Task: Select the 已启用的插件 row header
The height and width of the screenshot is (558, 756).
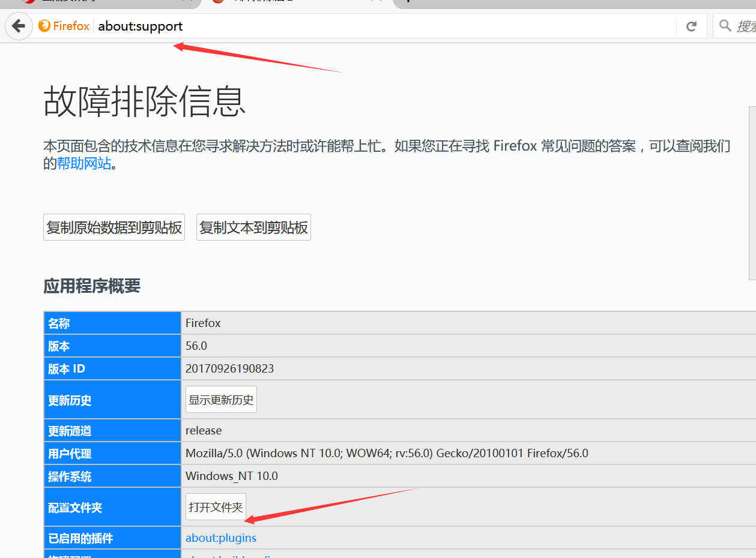Action: pos(113,538)
